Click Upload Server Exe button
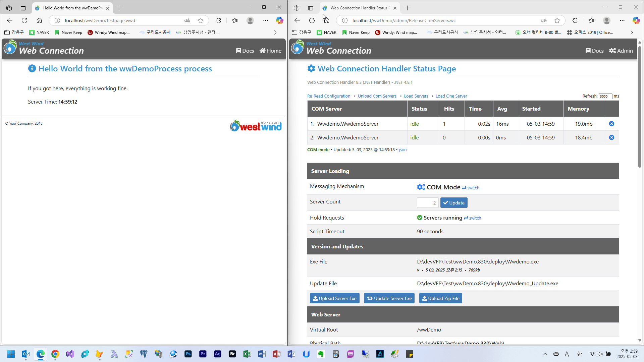Screen dimensions: 644x362 pyautogui.click(x=334, y=298)
